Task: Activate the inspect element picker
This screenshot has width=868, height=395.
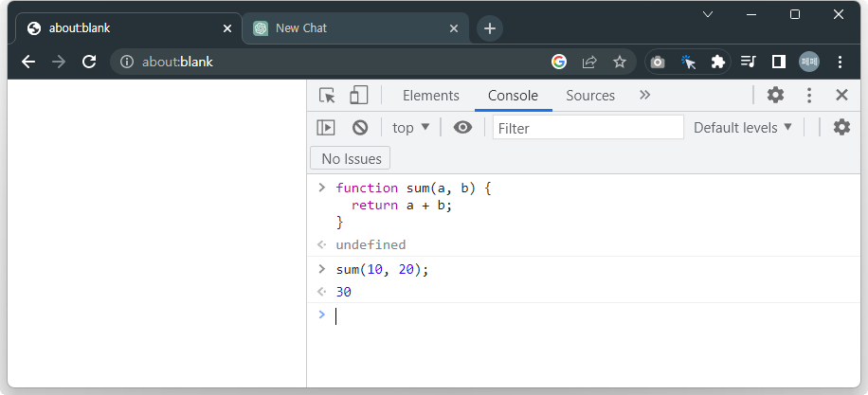Action: tap(327, 96)
